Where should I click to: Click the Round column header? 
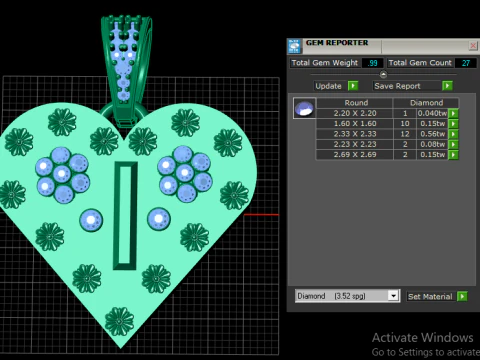[x=355, y=103]
